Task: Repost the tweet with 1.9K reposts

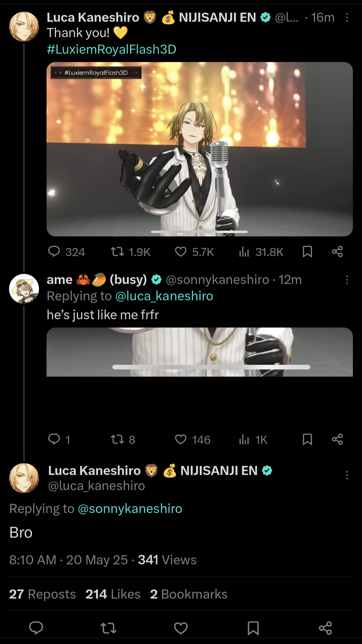Action: (117, 251)
